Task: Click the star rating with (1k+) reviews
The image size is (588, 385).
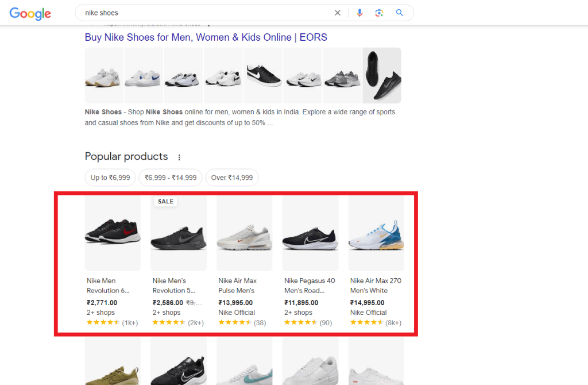Action: [x=112, y=322]
